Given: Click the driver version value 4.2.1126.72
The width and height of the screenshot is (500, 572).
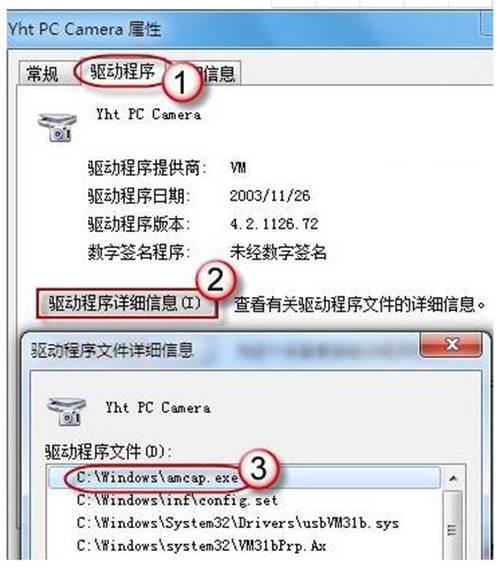Looking at the screenshot, I should coord(274,224).
